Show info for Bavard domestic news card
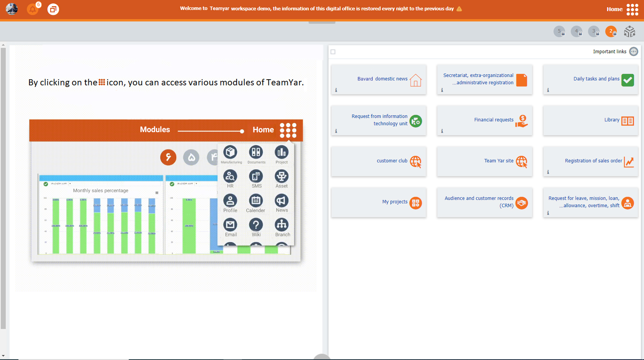Viewport: 644px width, 360px height. pos(336,90)
